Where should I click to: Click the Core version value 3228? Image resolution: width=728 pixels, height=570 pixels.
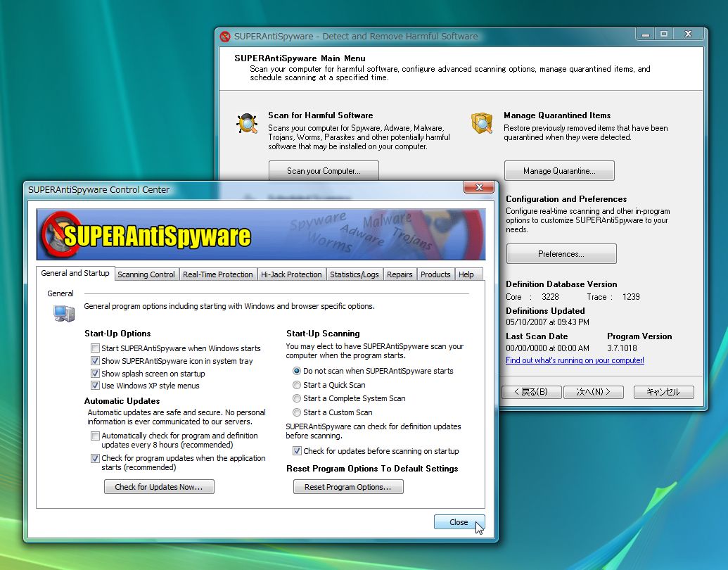tap(550, 297)
